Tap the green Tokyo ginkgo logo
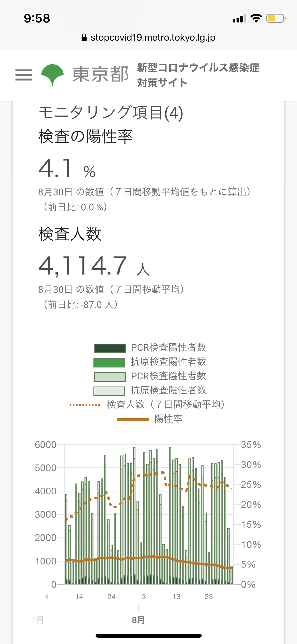This screenshot has width=297, height=644. [x=53, y=75]
